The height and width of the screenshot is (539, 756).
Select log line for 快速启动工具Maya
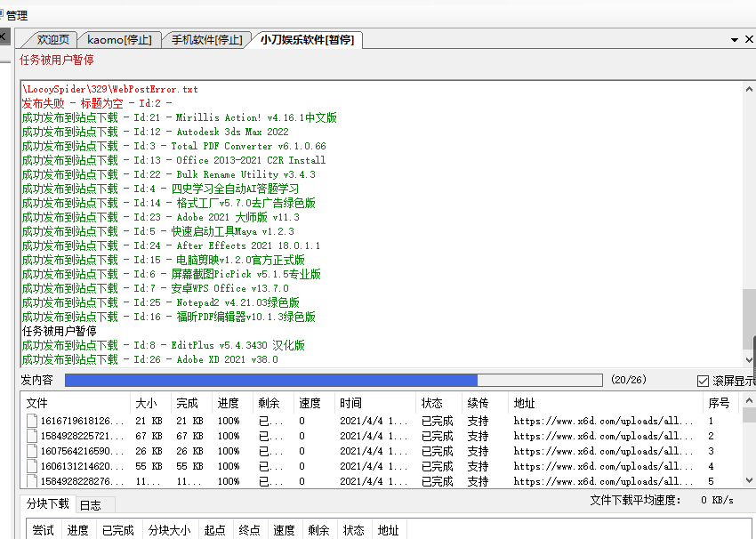pyautogui.click(x=158, y=231)
